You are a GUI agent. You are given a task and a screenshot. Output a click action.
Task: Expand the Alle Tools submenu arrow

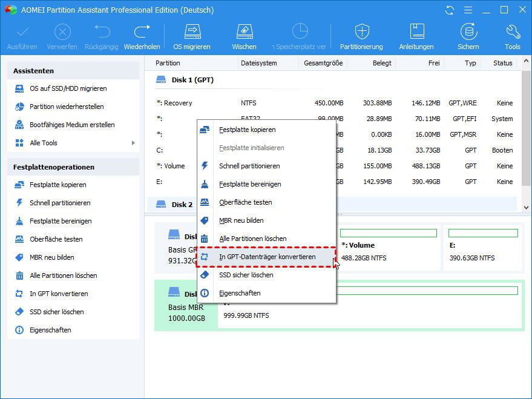[133, 143]
